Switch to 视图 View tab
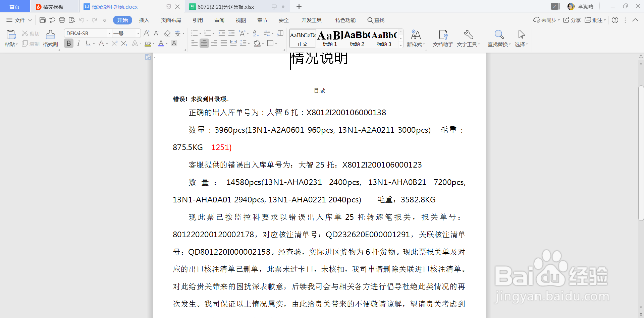Viewport: 644px width, 318px height. (240, 20)
